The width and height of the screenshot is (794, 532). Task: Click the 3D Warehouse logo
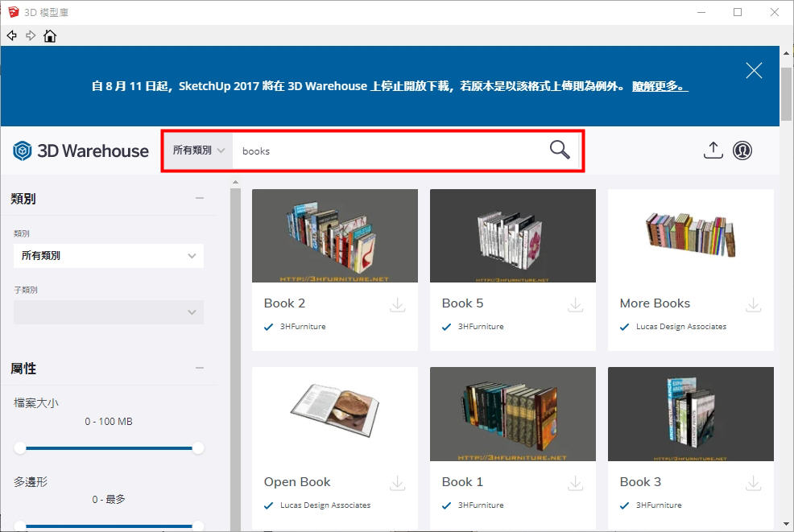[81, 151]
